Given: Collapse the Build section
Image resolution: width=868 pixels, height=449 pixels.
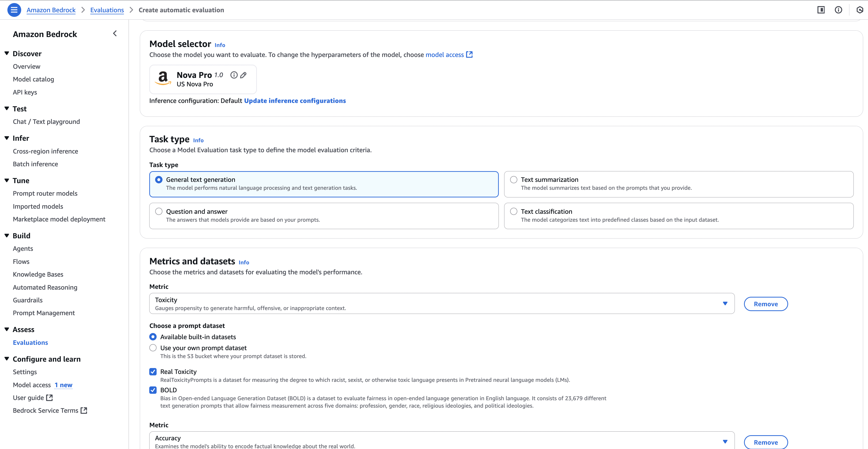Looking at the screenshot, I should [7, 235].
